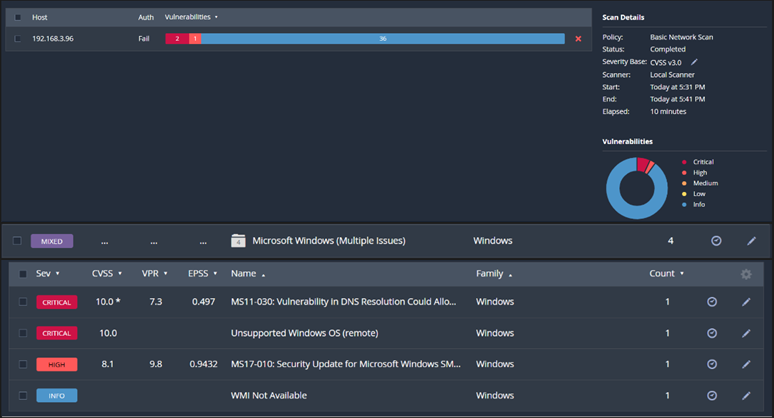Sort list by the Name column header
774x418 pixels.
click(x=246, y=273)
